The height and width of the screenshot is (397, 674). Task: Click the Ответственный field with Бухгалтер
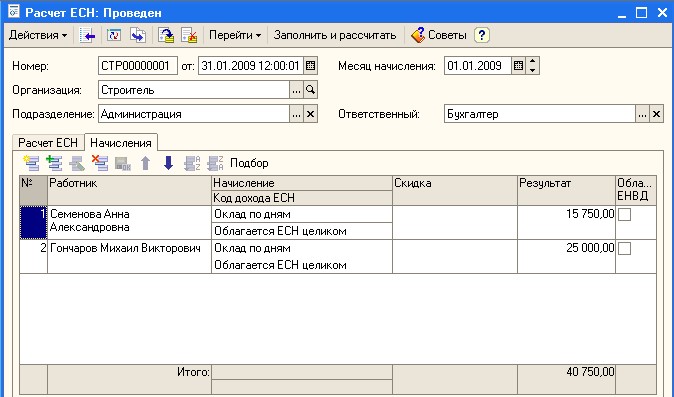pyautogui.click(x=539, y=114)
